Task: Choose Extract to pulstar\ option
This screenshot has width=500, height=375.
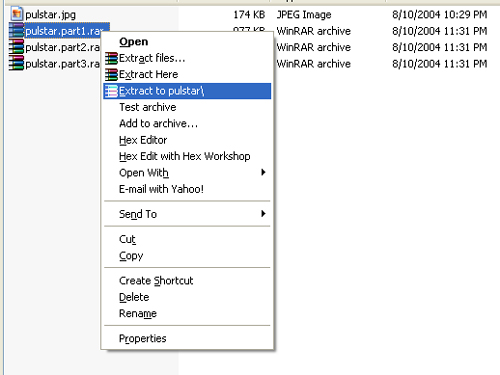Action: pos(187,91)
